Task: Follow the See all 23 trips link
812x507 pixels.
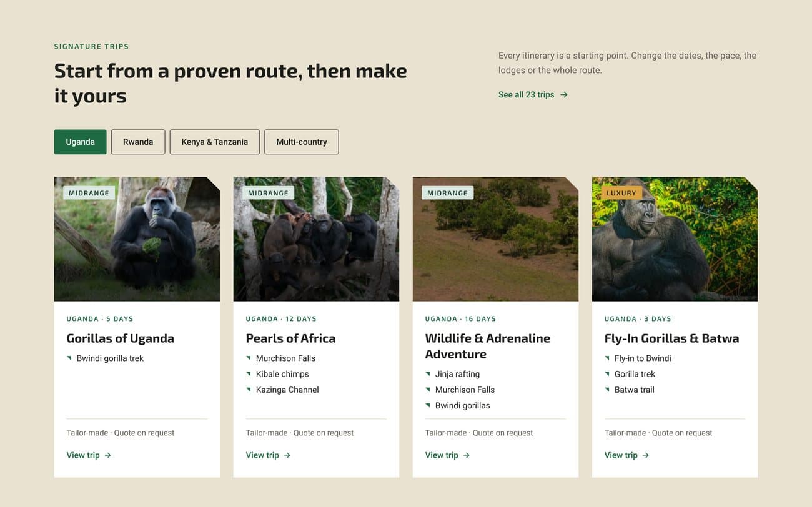Action: (x=533, y=95)
